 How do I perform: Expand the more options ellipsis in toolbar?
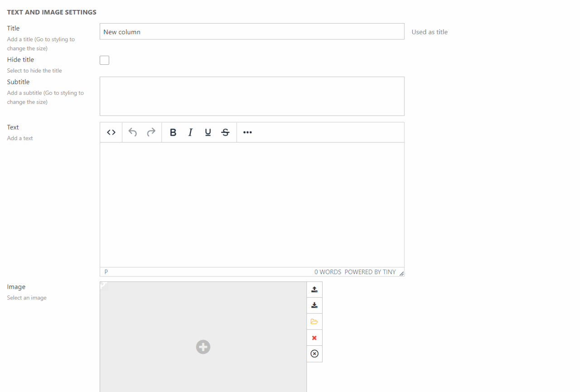click(x=247, y=132)
